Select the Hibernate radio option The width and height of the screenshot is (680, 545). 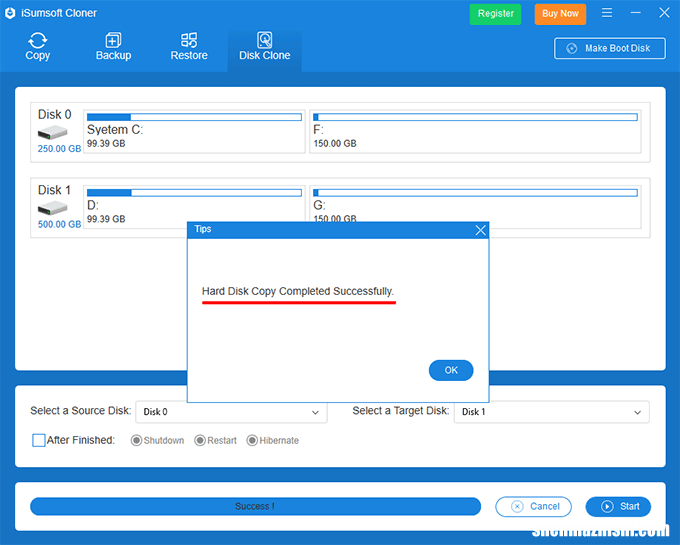tap(252, 441)
